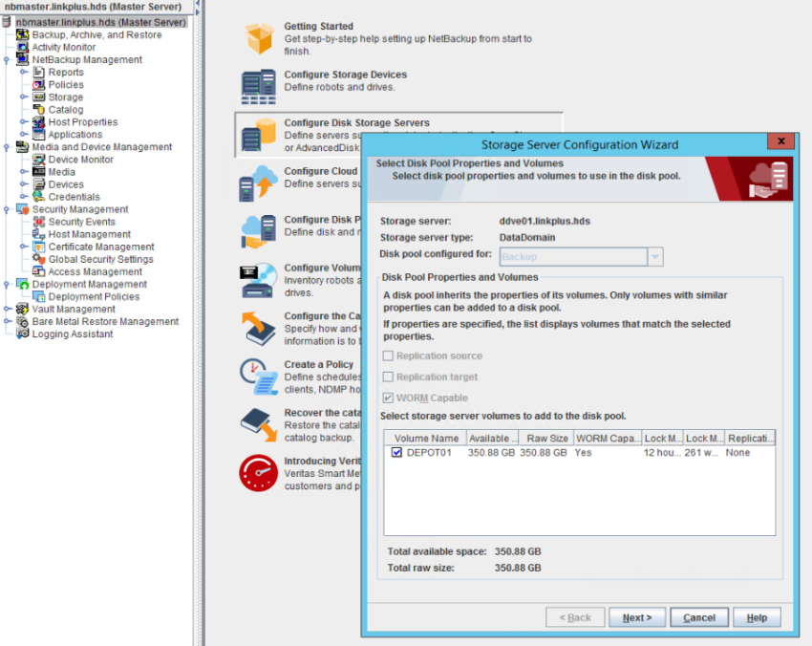Screen dimensions: 812x646
Task: Open the Recover the catalog book icon
Action: click(x=259, y=425)
